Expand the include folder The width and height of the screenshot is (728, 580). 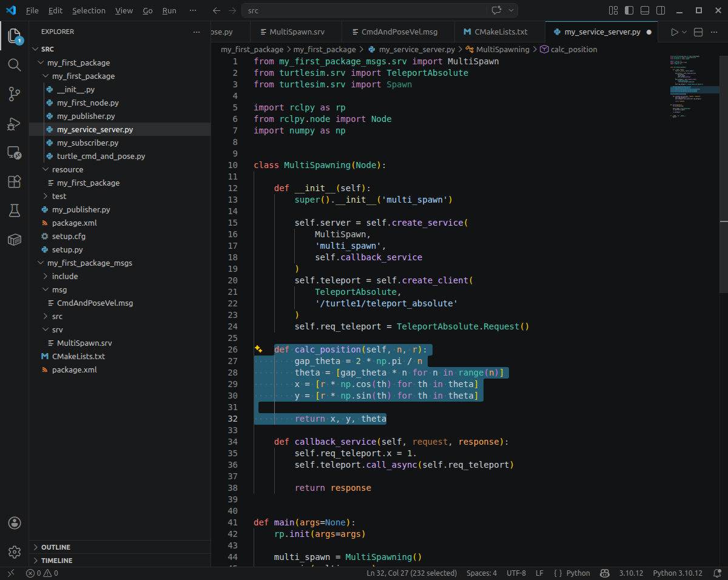[120, 276]
